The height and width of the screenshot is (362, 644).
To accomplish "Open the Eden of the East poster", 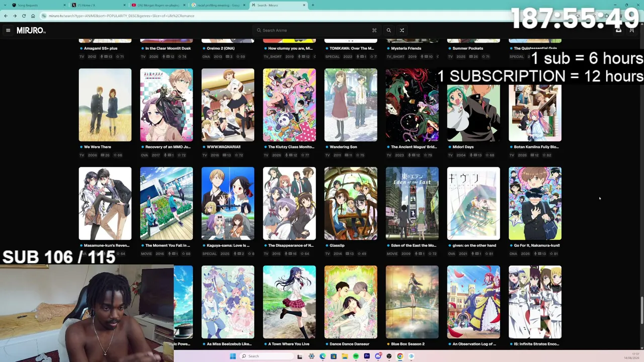I will pyautogui.click(x=412, y=204).
